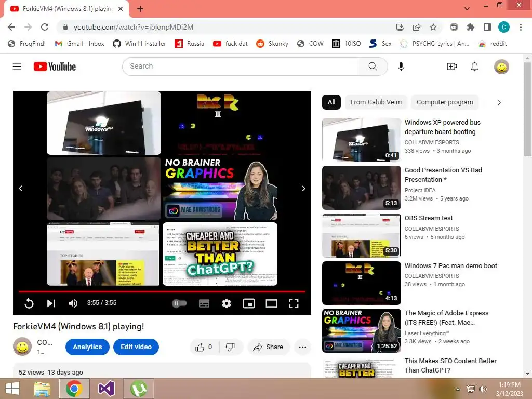Open the Russia bookmark
Screen dimensions: 532x399
pyautogui.click(x=189, y=44)
